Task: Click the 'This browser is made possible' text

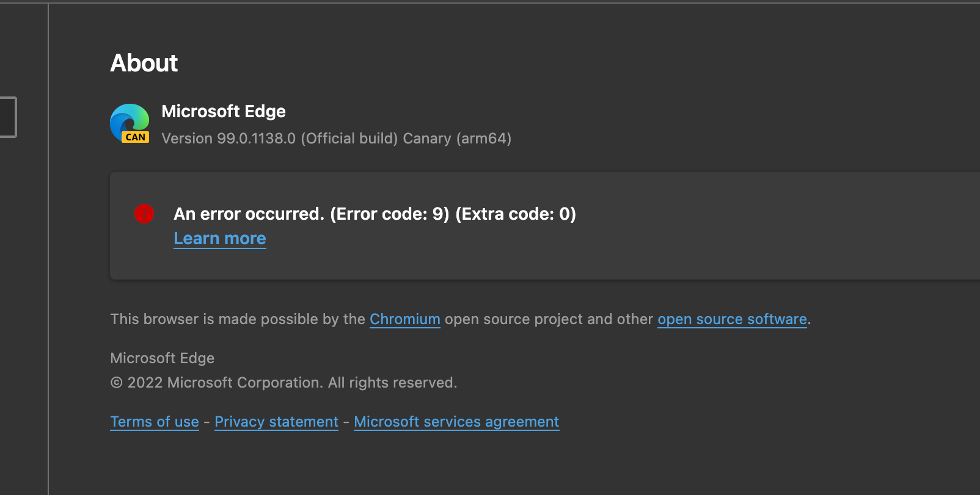Action: click(x=238, y=319)
